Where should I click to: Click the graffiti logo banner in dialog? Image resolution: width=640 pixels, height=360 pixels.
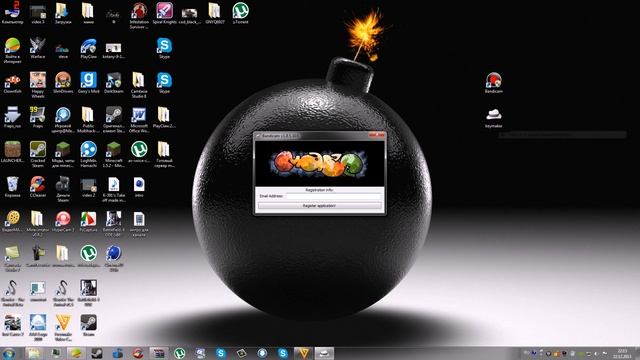coord(319,163)
